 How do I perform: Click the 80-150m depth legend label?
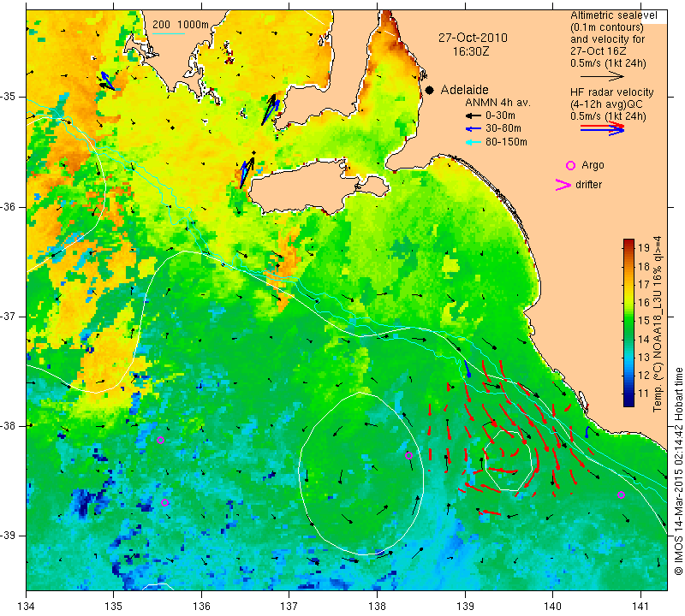(x=506, y=142)
